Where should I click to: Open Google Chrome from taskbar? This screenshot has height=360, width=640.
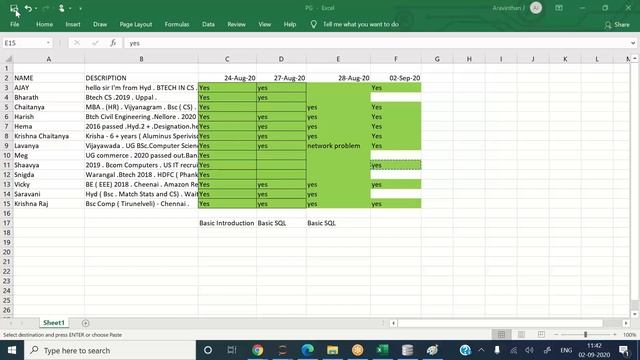tap(257, 350)
